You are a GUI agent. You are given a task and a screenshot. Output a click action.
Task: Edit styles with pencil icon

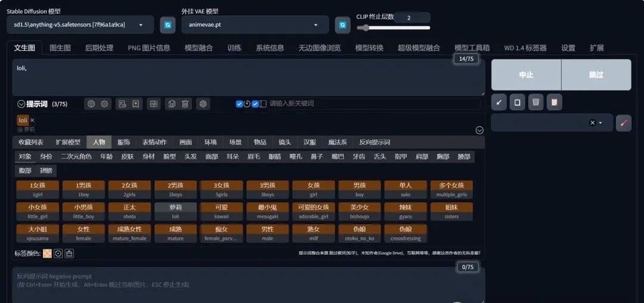click(x=624, y=123)
